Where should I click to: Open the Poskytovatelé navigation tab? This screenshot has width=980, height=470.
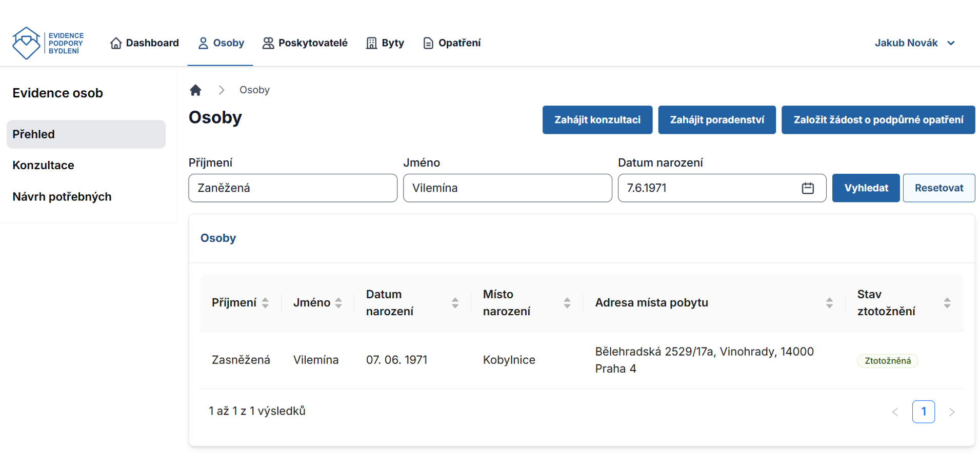(x=305, y=43)
